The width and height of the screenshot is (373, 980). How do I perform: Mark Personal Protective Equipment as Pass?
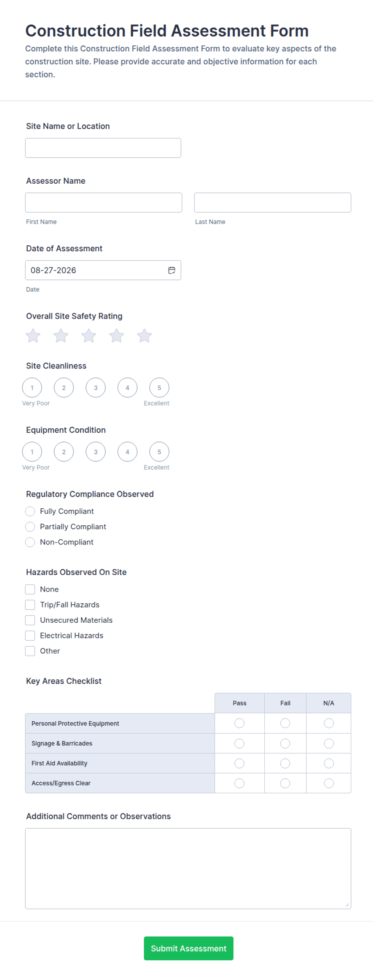coord(239,723)
